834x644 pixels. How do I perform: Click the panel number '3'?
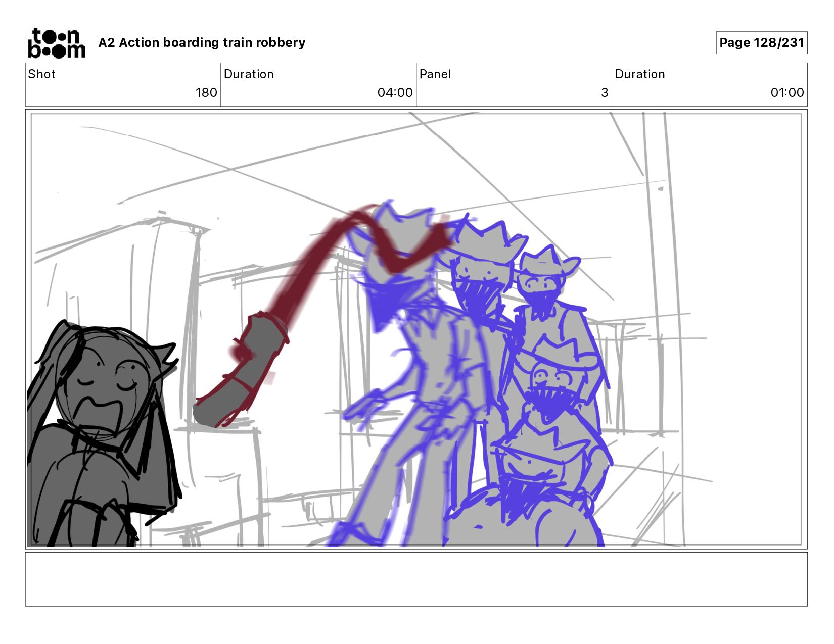604,93
